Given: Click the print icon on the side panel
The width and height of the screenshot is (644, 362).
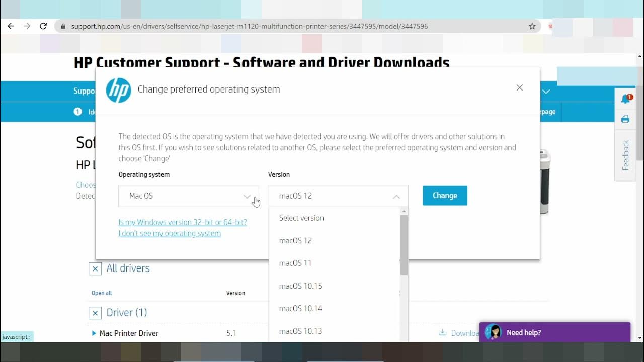Looking at the screenshot, I should point(625,119).
